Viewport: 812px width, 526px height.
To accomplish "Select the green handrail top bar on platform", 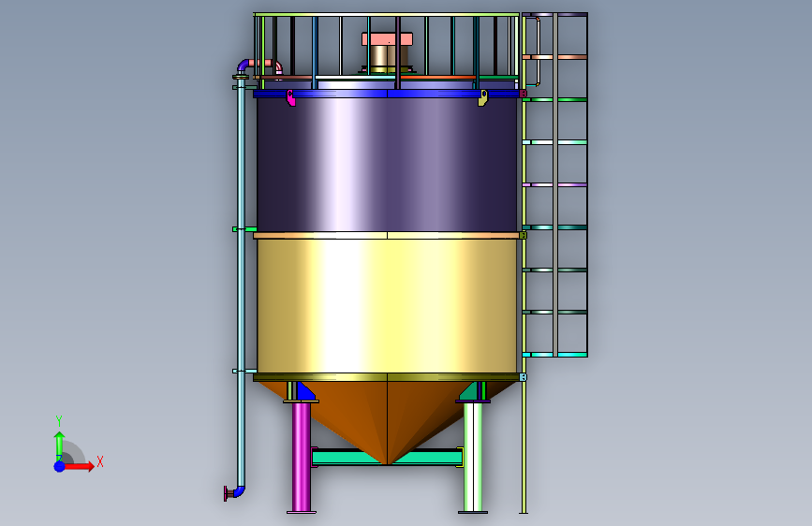I will (387, 14).
